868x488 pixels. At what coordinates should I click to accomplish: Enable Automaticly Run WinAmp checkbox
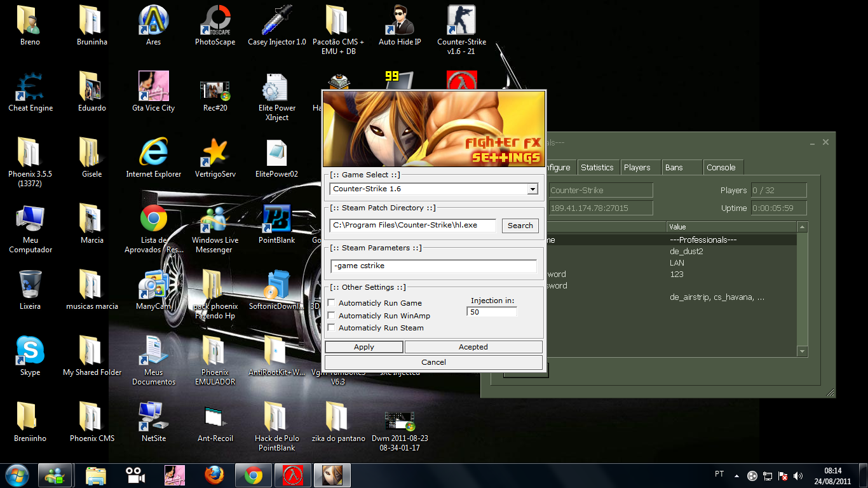[331, 315]
